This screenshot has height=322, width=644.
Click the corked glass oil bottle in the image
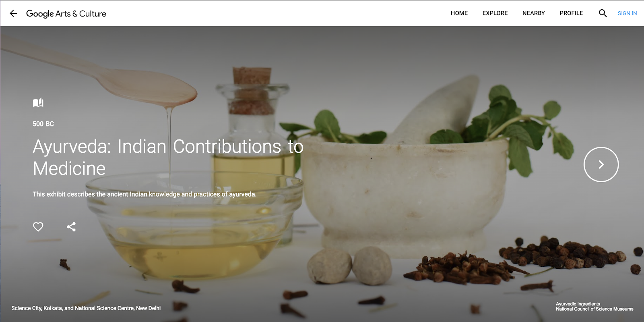[252, 133]
